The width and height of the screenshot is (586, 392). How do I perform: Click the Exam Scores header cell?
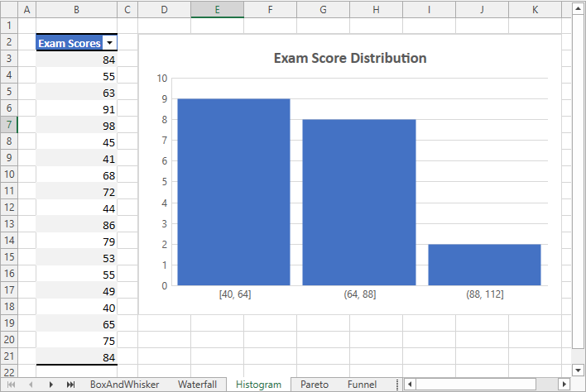point(77,43)
